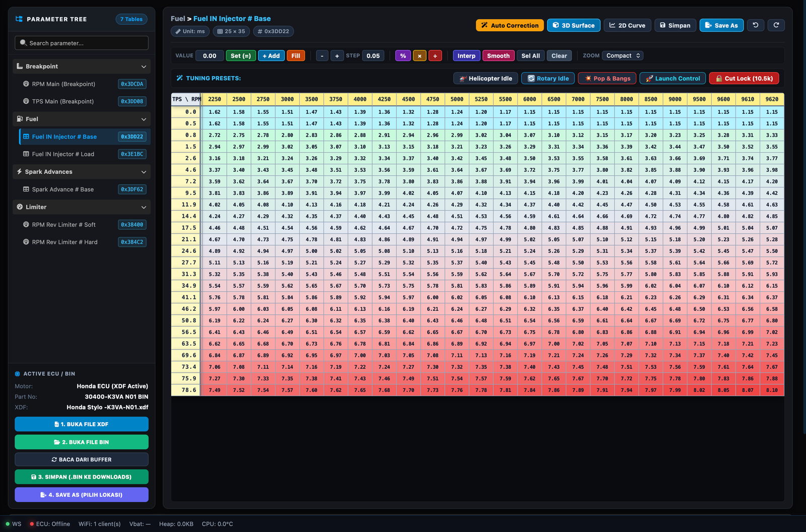Click the Save As button in top toolbar
Viewport: 806px width, 532px height.
point(721,25)
